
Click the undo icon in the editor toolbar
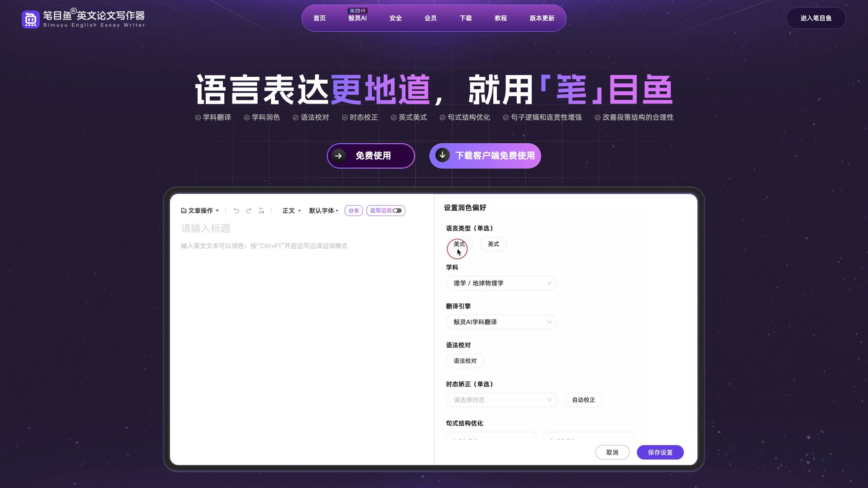point(236,211)
